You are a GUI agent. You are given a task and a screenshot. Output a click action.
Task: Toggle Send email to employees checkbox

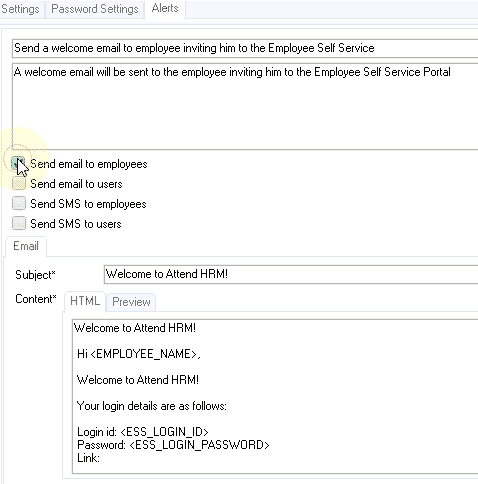pos(19,164)
